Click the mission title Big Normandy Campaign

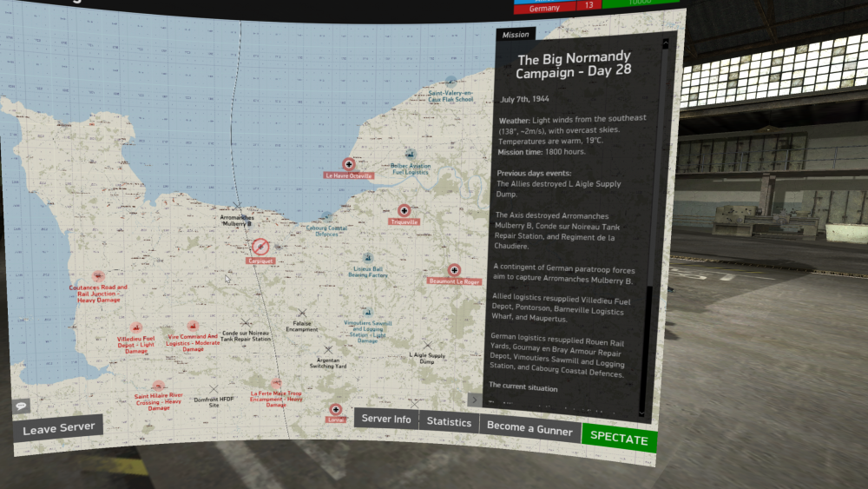point(574,65)
